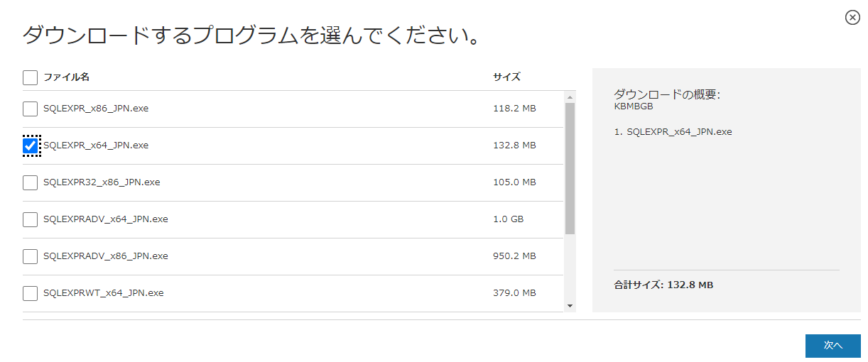Click the file list scroll down arrow
The height and width of the screenshot is (362, 868).
click(x=570, y=306)
